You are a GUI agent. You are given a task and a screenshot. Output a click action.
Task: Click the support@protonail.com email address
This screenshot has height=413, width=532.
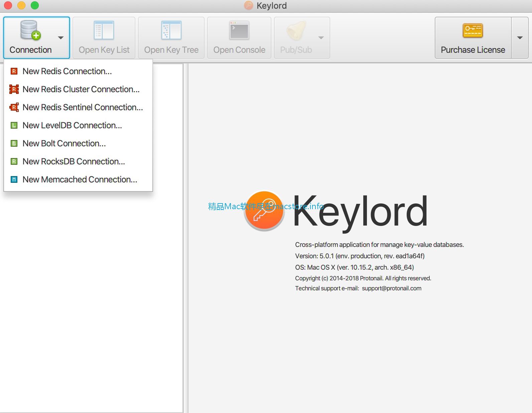coord(392,288)
